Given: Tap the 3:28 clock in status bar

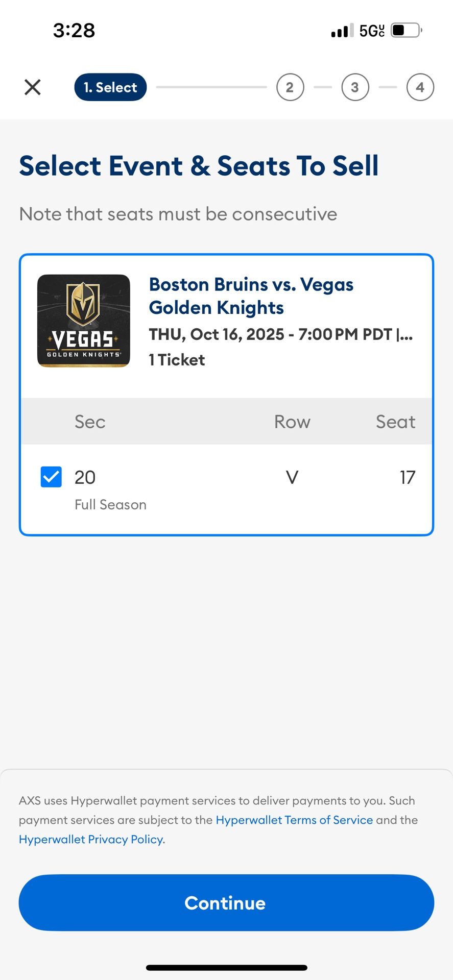Looking at the screenshot, I should [x=74, y=31].
